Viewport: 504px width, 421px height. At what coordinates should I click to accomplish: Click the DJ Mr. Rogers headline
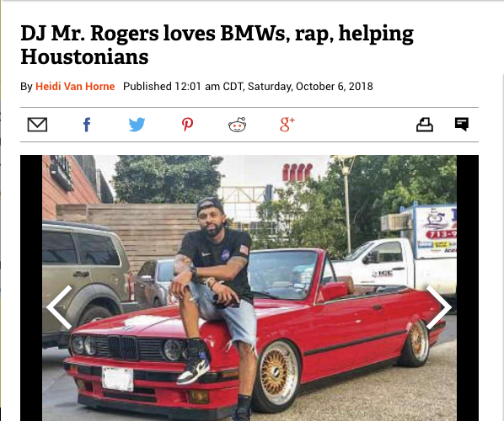click(217, 45)
